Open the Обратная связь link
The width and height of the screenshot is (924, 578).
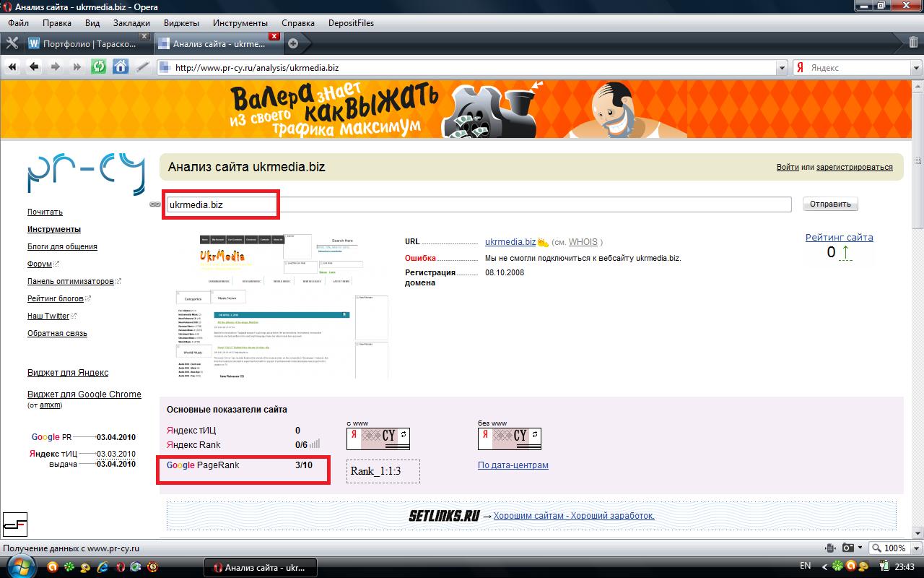57,333
